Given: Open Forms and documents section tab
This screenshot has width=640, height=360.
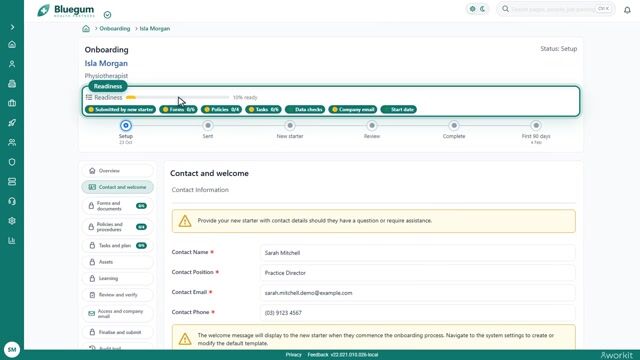Looking at the screenshot, I should point(118,206).
